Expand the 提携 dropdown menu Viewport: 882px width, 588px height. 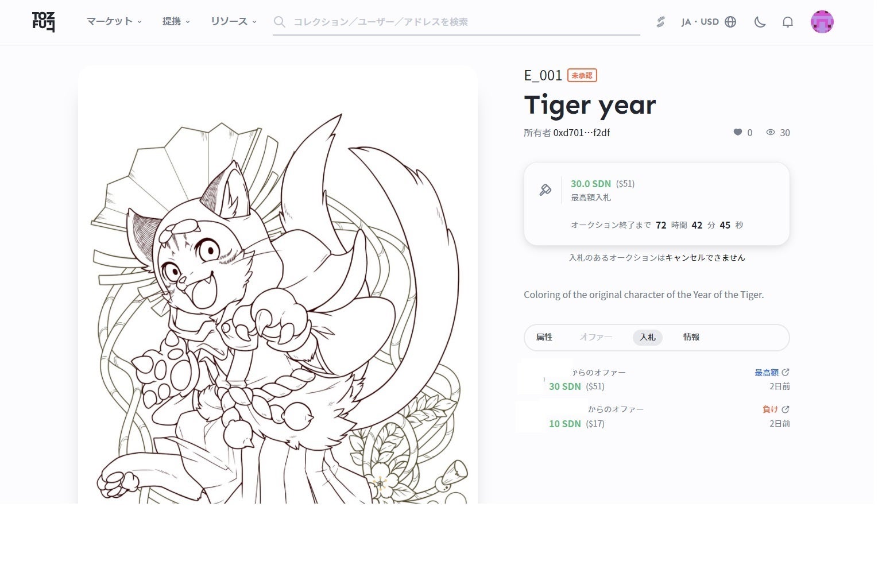click(x=176, y=22)
